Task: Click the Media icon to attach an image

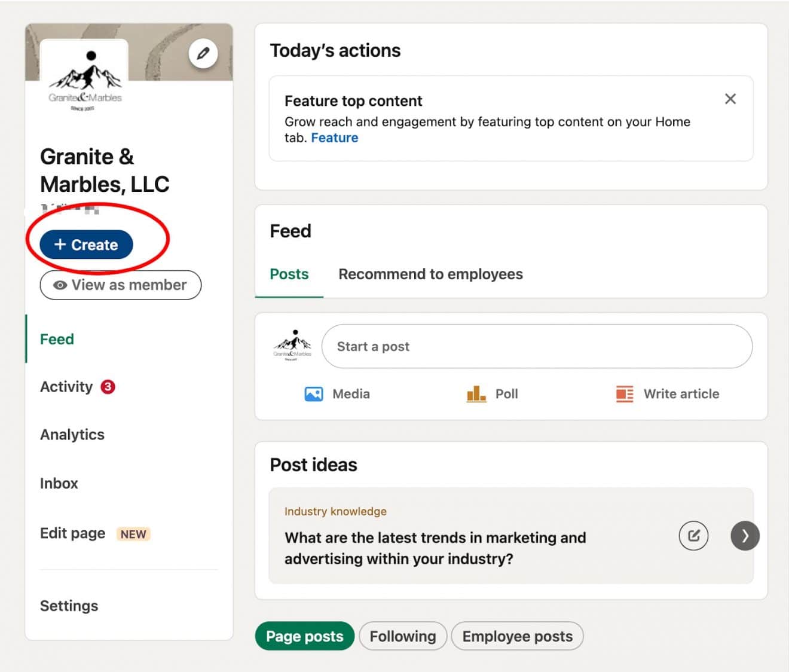Action: [313, 394]
